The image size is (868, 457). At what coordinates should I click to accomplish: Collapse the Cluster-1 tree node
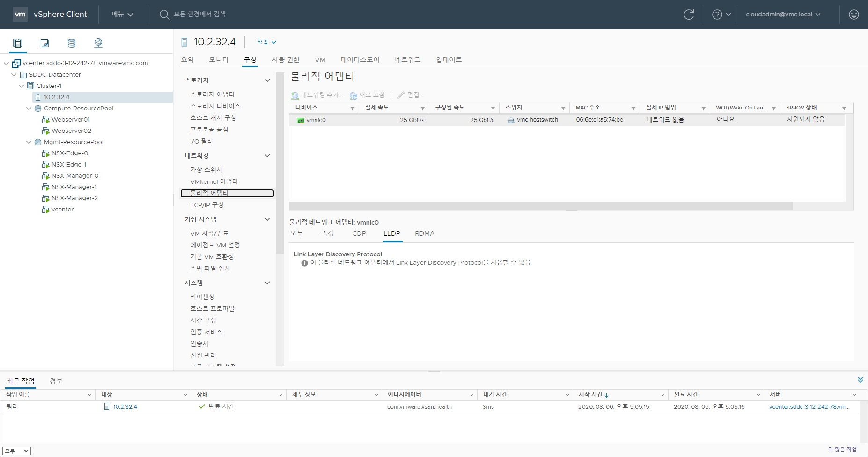[21, 86]
